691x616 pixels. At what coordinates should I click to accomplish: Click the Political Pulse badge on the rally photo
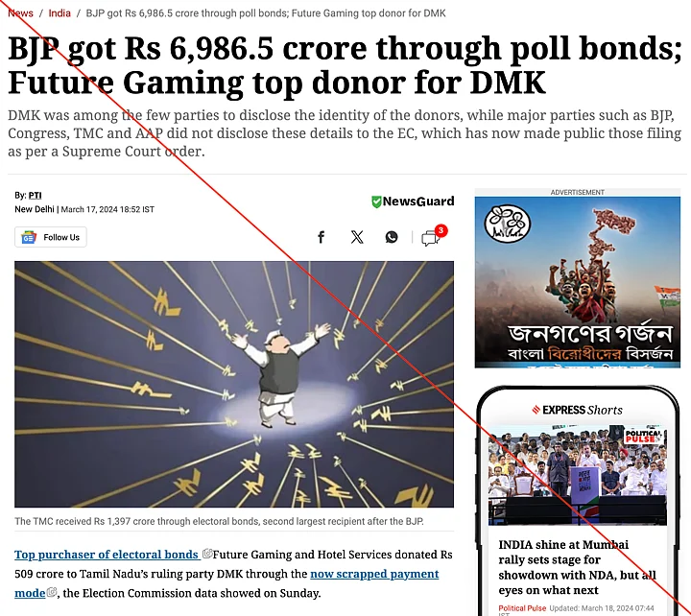click(x=643, y=437)
